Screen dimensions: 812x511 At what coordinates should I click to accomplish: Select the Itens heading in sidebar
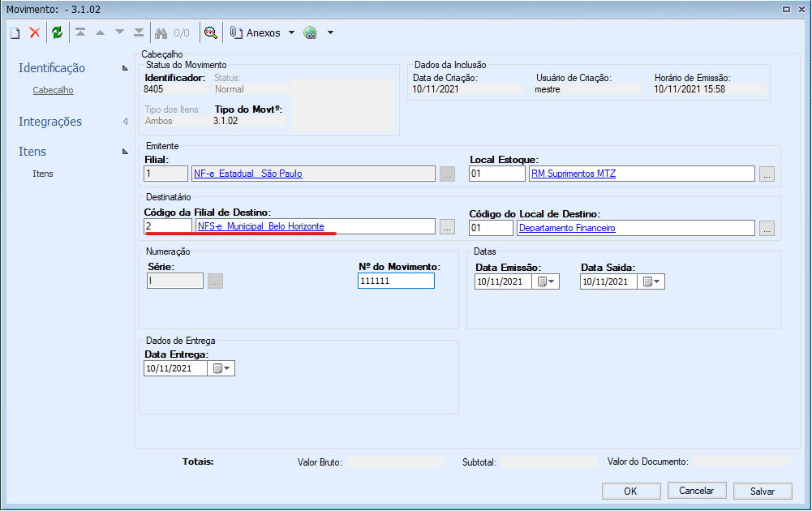[x=32, y=152]
